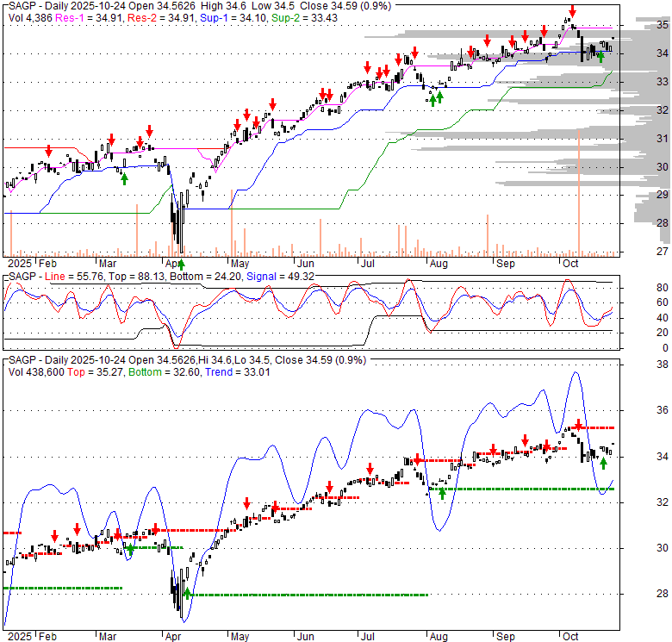Image resolution: width=672 pixels, height=642 pixels.
Task: Click the green arrow in August, lower chart
Action: 442,493
